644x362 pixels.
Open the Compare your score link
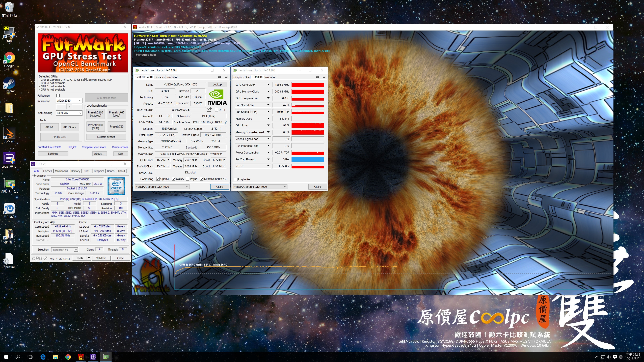(94, 147)
